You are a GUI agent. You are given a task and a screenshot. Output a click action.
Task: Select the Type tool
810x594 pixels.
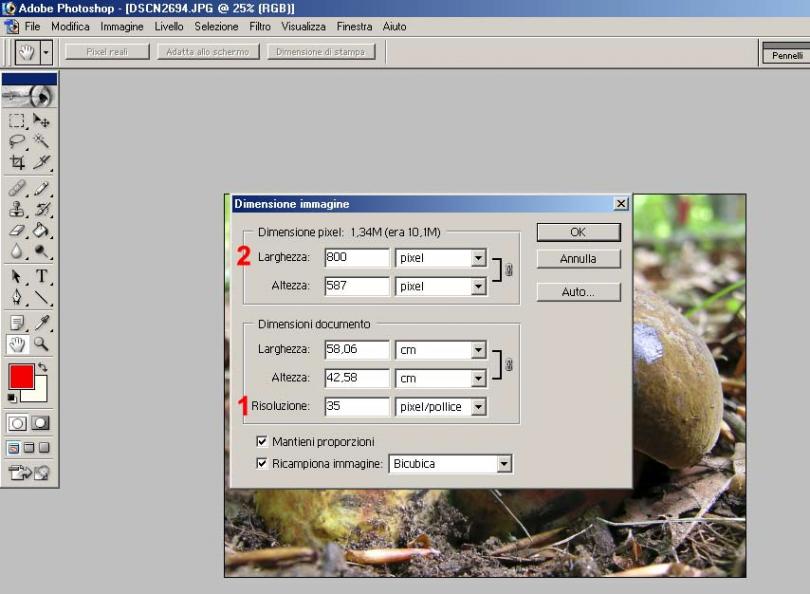[41, 276]
